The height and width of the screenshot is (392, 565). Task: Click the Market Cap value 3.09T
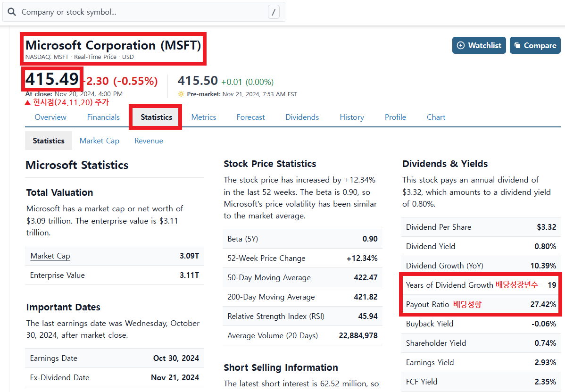click(189, 256)
